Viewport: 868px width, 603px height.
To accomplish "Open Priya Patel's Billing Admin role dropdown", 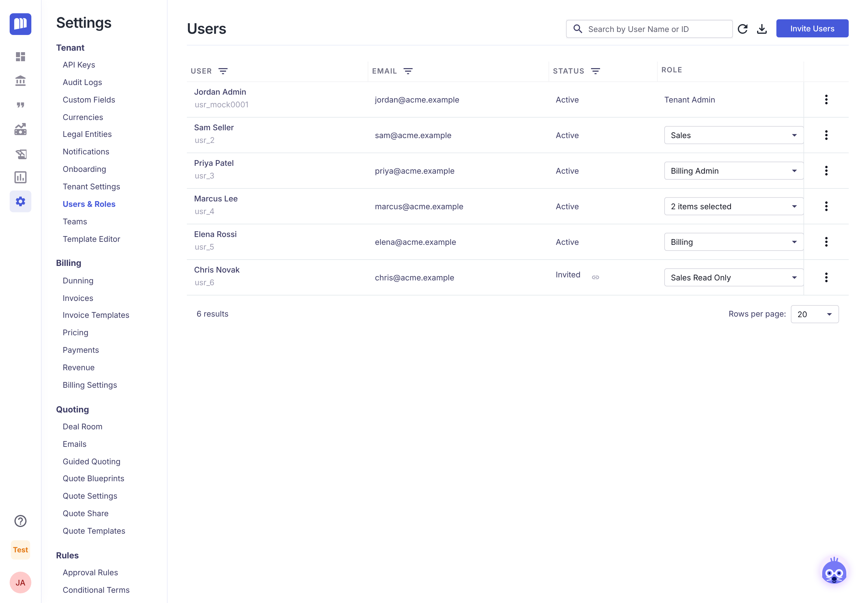I will click(734, 171).
